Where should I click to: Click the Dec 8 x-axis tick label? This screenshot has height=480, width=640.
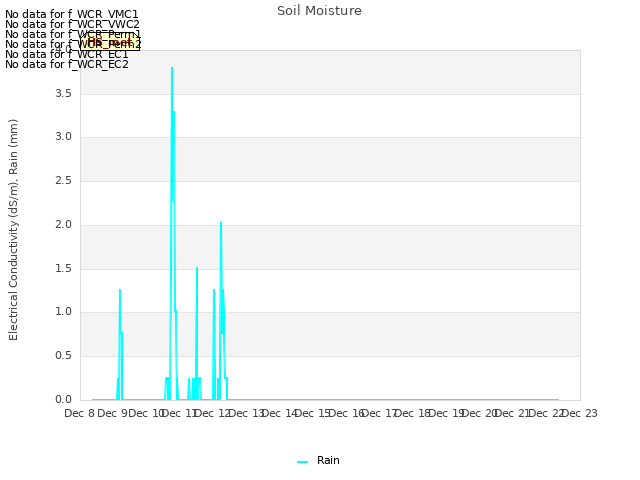tap(80, 413)
